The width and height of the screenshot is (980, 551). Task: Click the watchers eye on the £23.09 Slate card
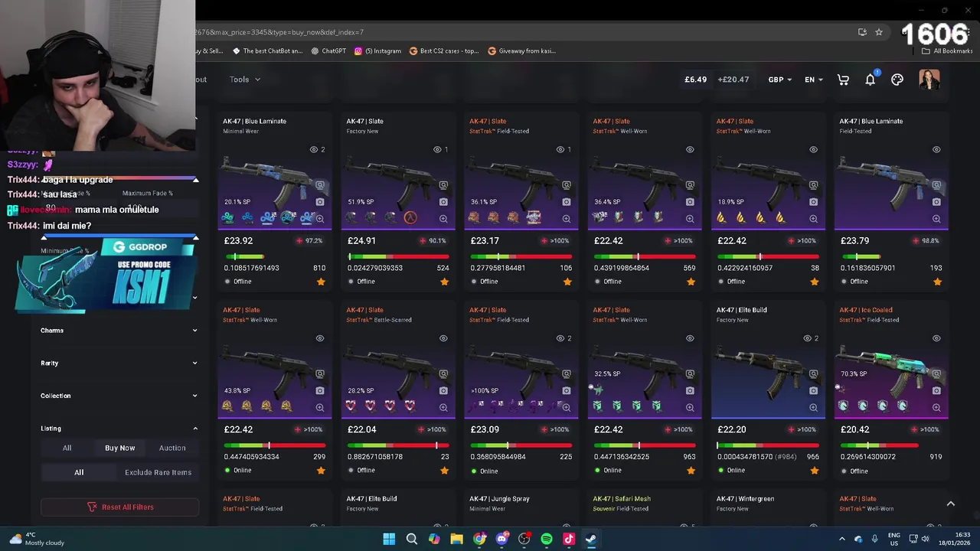(x=560, y=338)
